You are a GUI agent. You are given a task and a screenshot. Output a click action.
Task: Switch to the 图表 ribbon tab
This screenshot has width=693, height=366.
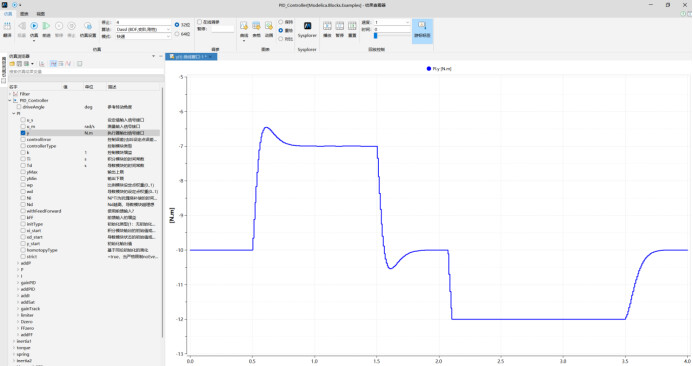[24, 14]
